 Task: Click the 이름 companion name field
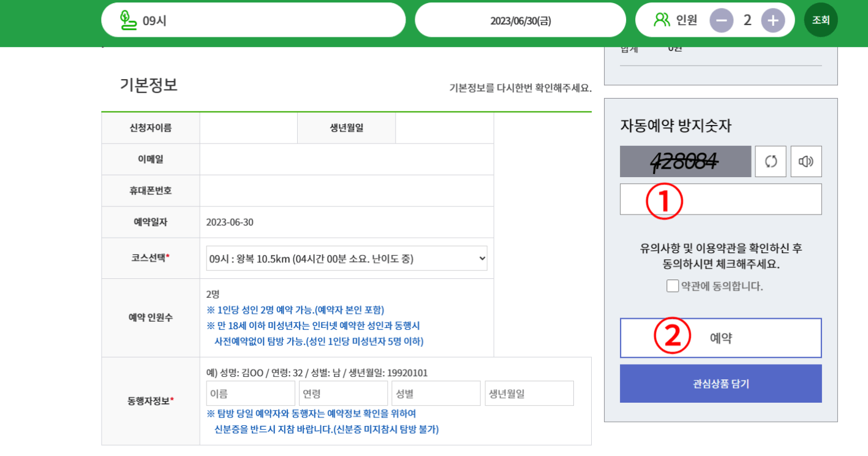pyautogui.click(x=251, y=393)
